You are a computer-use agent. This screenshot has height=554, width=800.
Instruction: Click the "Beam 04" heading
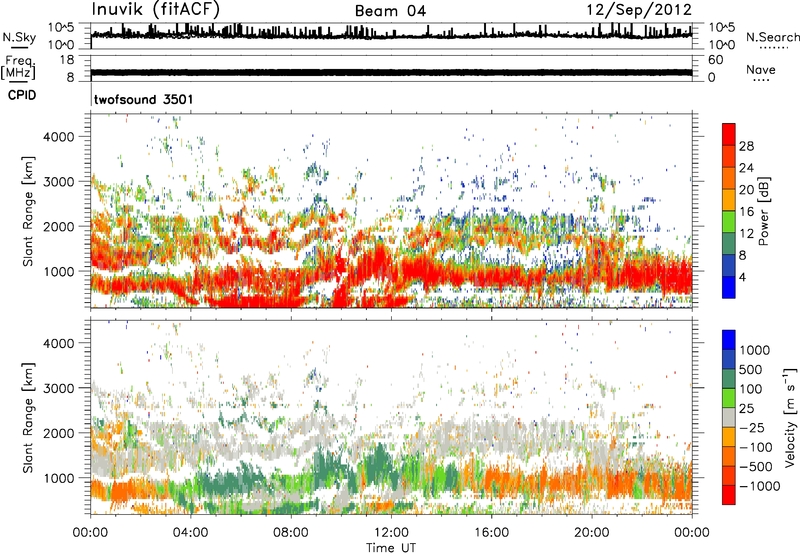[x=390, y=11]
